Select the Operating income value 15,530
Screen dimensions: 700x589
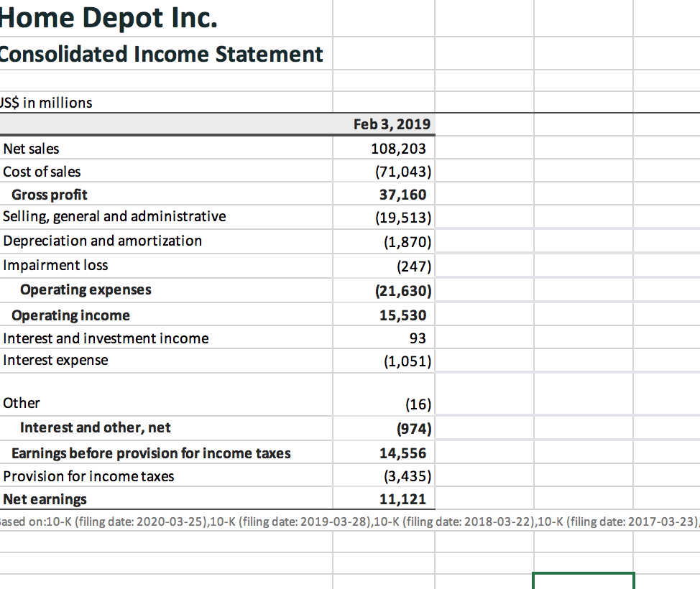384,315
